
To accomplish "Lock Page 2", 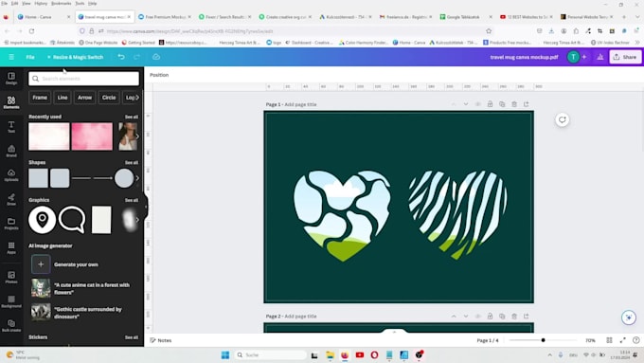I will click(490, 317).
